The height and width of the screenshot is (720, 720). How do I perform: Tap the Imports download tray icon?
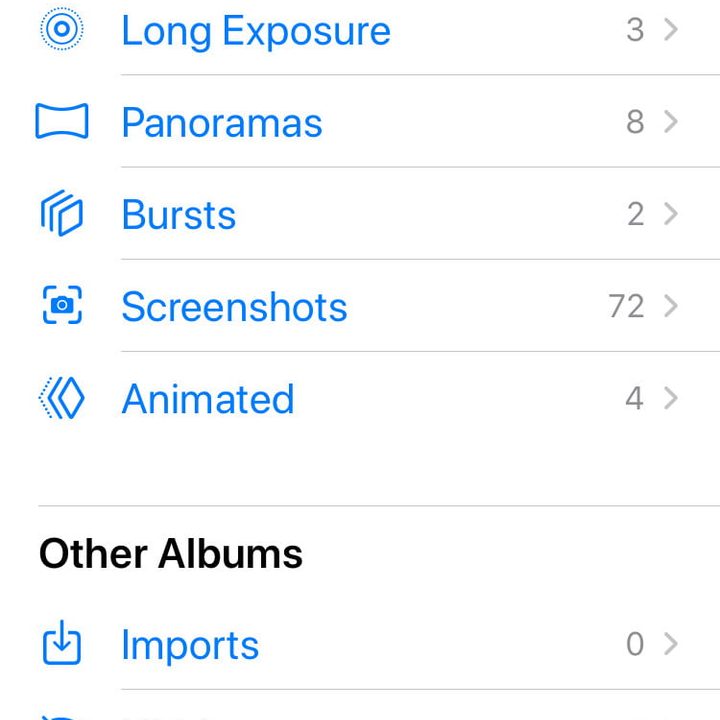pyautogui.click(x=62, y=644)
